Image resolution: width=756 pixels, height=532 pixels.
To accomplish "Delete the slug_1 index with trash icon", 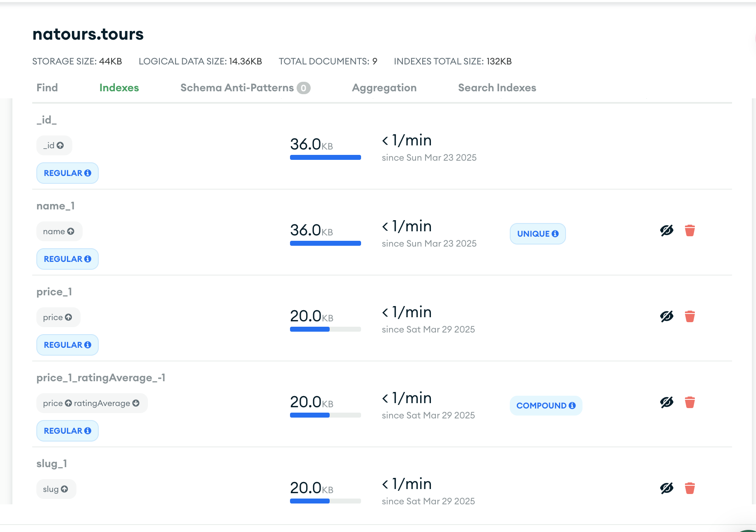I will pos(689,488).
